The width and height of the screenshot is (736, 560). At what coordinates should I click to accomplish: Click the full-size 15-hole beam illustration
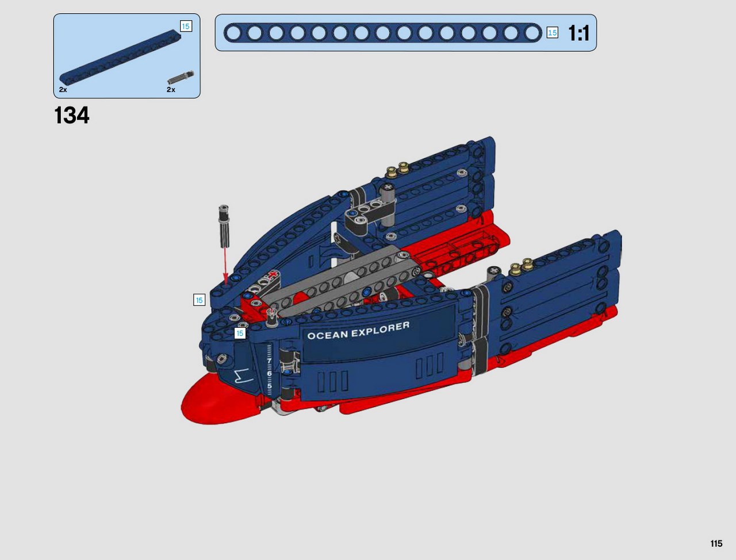[382, 33]
